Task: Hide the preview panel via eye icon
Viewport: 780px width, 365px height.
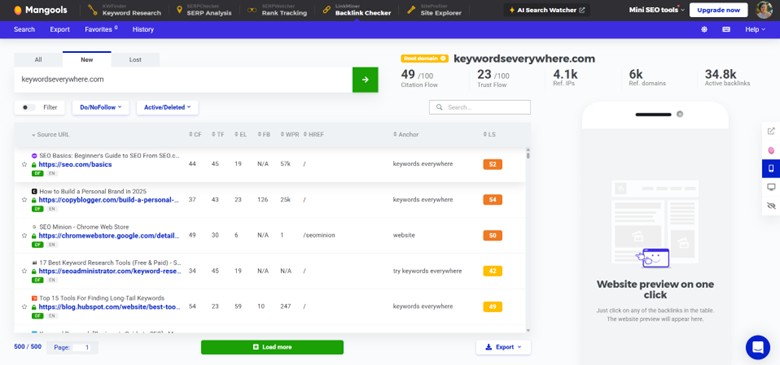Action: [x=771, y=205]
